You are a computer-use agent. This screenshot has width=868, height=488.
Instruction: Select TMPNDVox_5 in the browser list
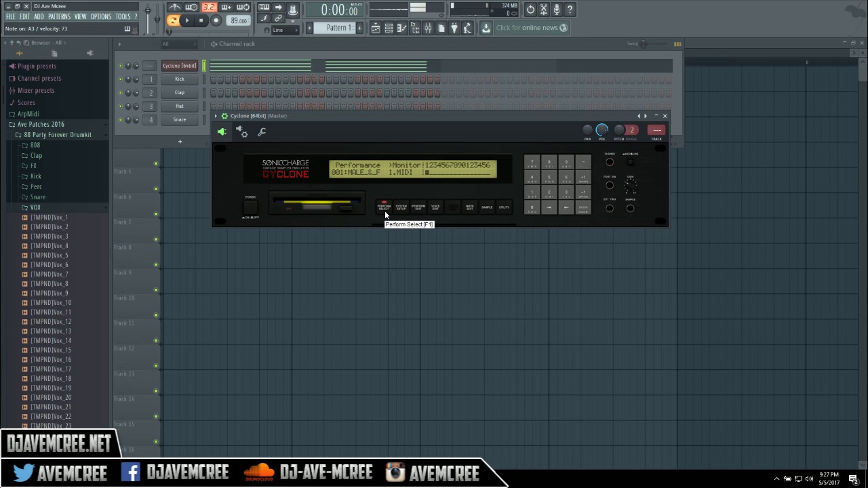click(x=48, y=256)
